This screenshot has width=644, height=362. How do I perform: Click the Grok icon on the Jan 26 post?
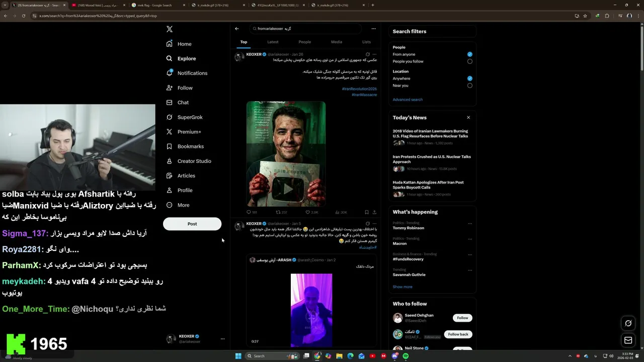pyautogui.click(x=367, y=54)
